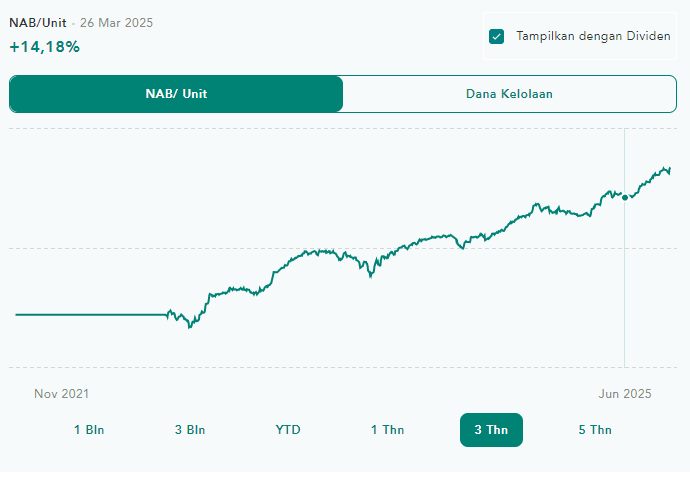Switch to the NAB/ Unit tab
The height and width of the screenshot is (486, 690).
176,94
